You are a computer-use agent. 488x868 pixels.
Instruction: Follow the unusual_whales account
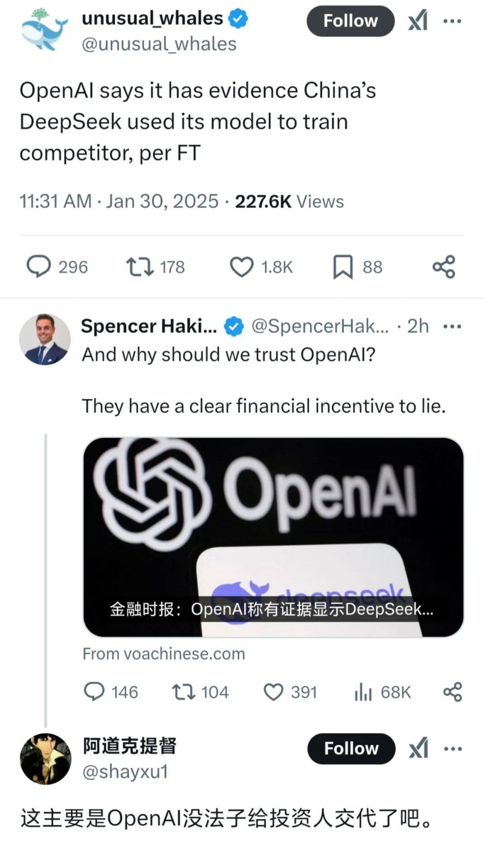(x=350, y=21)
